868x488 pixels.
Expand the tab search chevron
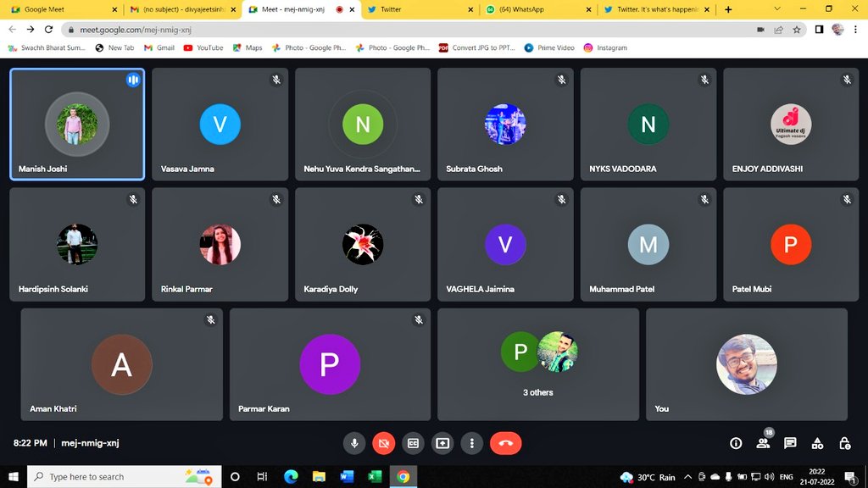777,8
